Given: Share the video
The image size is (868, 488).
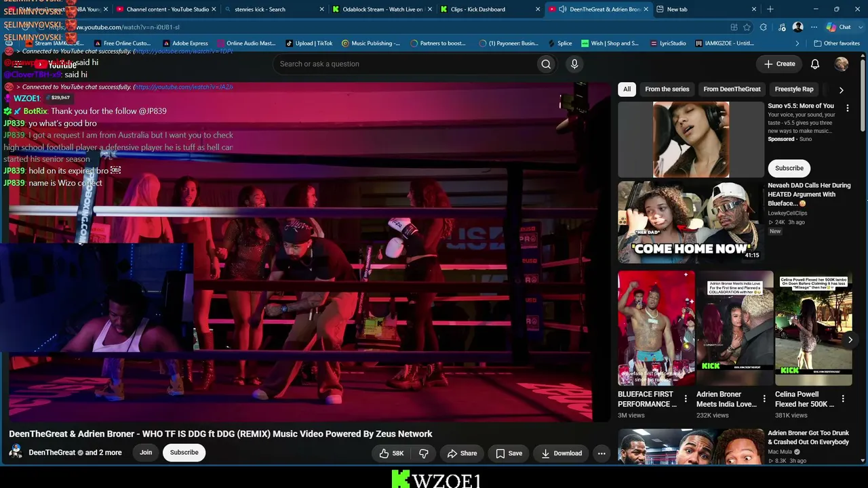Looking at the screenshot, I should coord(461,453).
